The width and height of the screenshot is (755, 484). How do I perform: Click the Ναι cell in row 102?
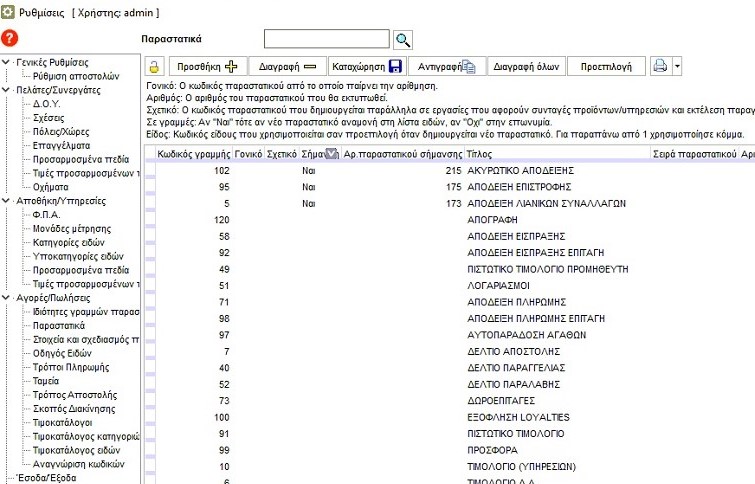pyautogui.click(x=309, y=170)
